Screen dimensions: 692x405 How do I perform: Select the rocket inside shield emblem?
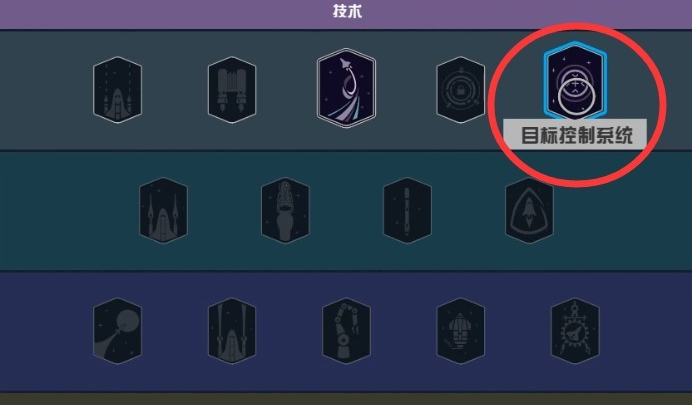(529, 210)
